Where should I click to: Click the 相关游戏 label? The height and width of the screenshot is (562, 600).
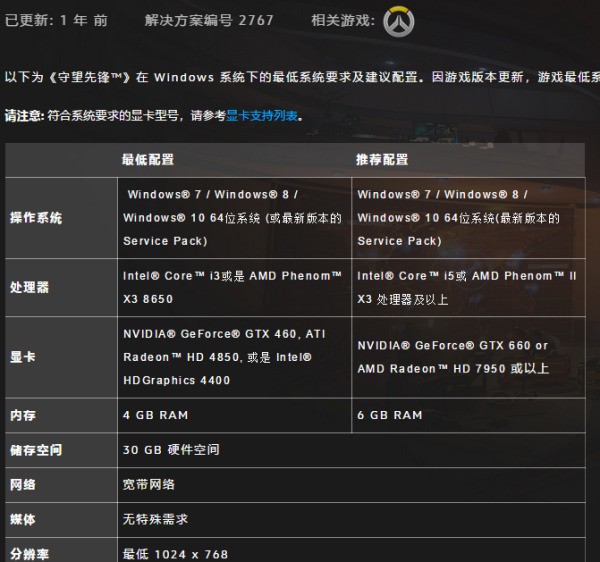pyautogui.click(x=343, y=20)
